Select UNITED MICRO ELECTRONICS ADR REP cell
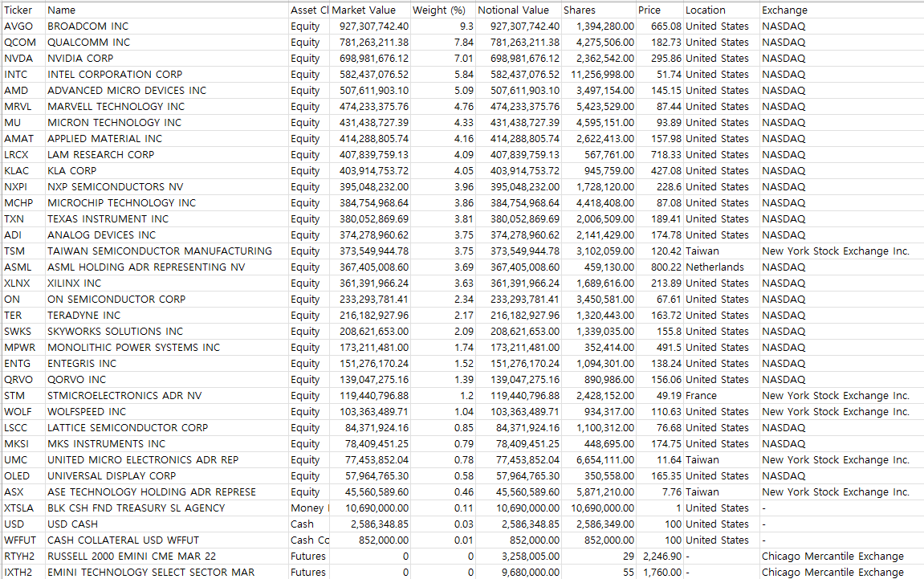Screen dimensions: 924x579 167,460
